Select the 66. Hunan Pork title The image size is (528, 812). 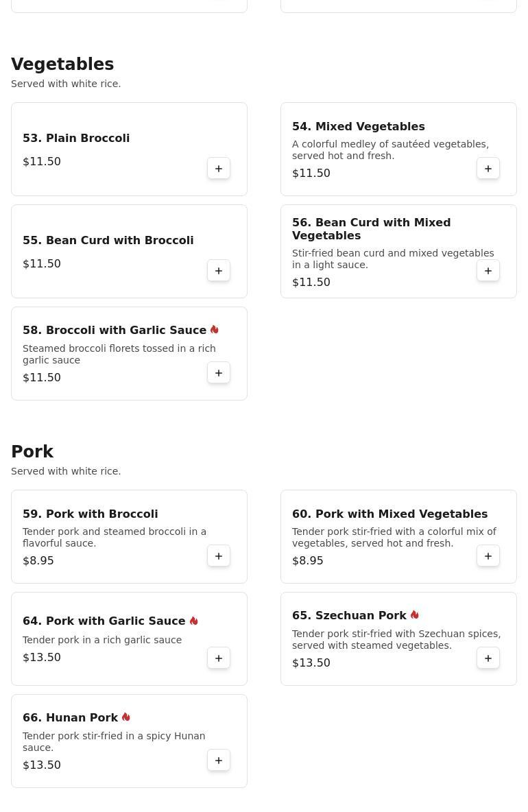70,718
